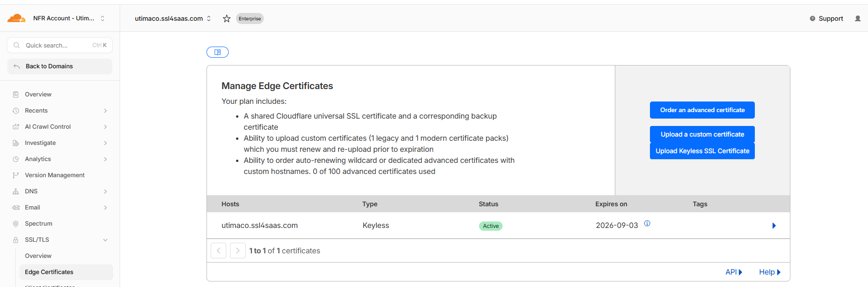868x287 pixels.
Task: Click the Recents clock icon
Action: coord(16,111)
